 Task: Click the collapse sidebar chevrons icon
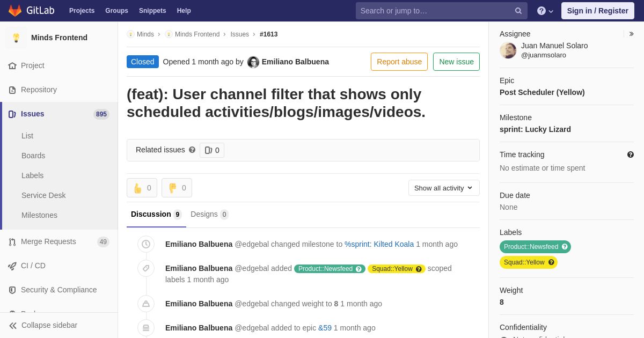(x=13, y=325)
